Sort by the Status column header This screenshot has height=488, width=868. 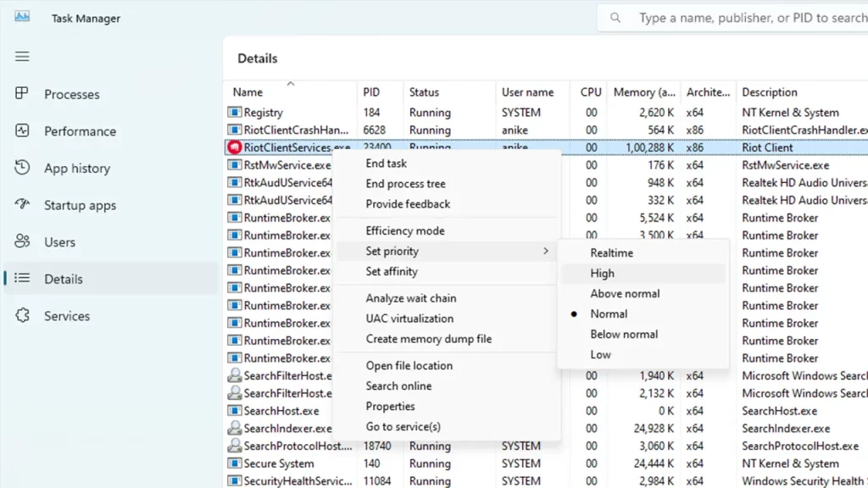[x=449, y=92]
